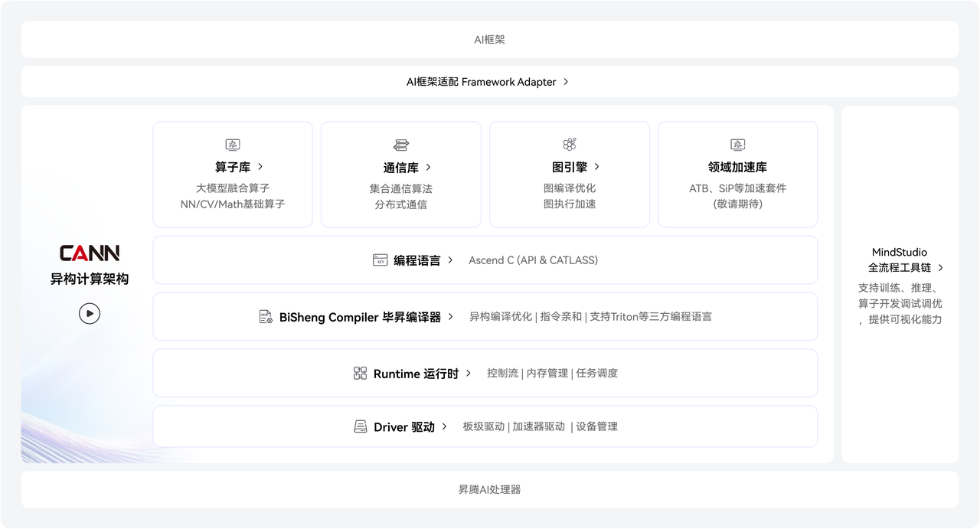Click the 图引擎 hexagon cluster icon
This screenshot has width=980, height=529.
coord(570,145)
